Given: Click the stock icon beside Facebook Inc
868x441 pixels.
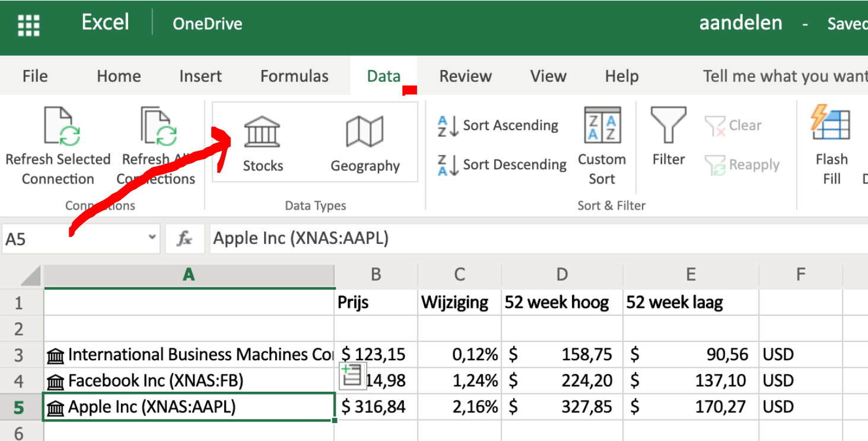Looking at the screenshot, I should [x=55, y=382].
